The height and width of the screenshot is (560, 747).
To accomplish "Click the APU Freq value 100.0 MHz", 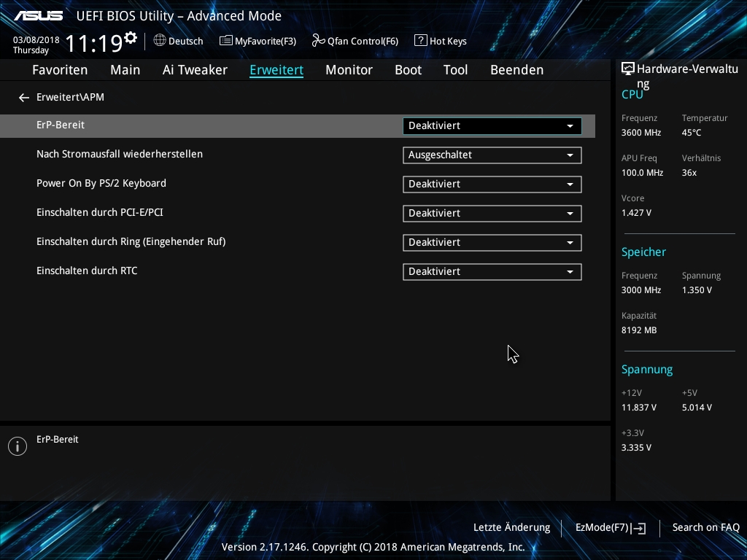I will tap(642, 173).
